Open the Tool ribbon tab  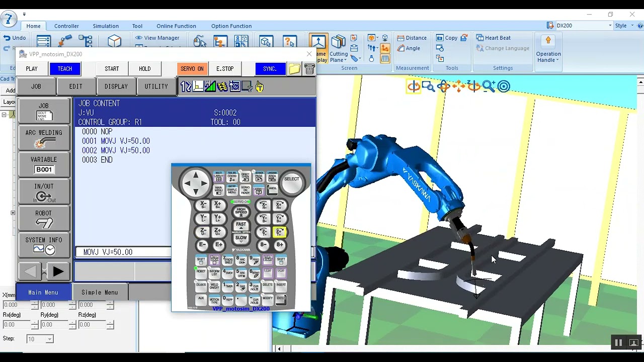(137, 26)
